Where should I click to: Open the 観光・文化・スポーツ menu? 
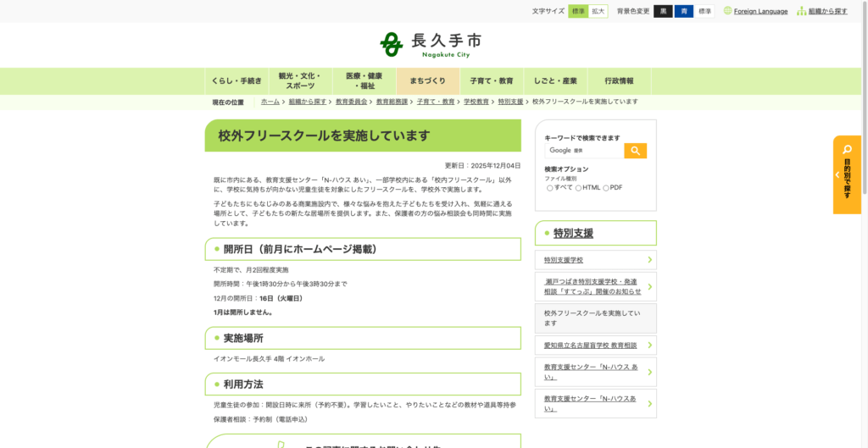[x=301, y=81]
